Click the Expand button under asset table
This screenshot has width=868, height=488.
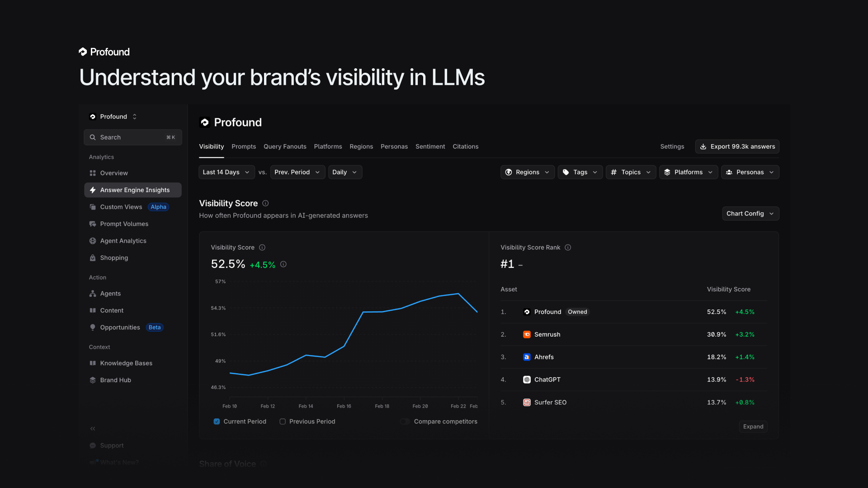pyautogui.click(x=753, y=427)
